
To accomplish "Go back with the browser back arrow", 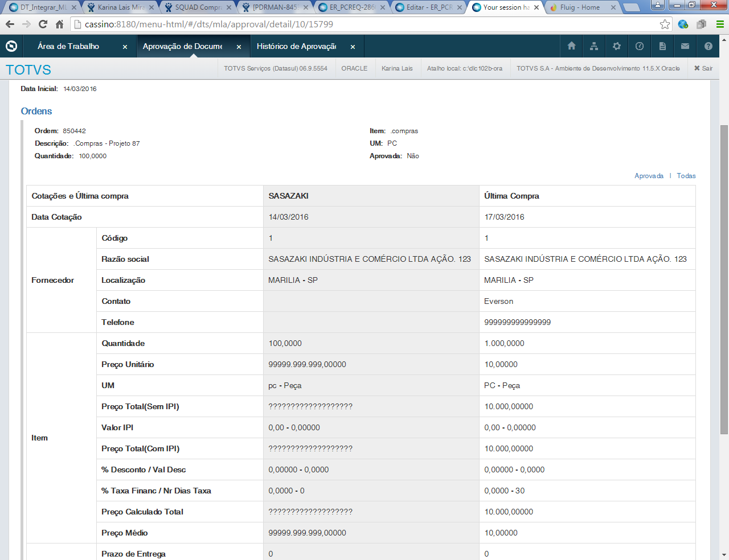I will click(10, 24).
